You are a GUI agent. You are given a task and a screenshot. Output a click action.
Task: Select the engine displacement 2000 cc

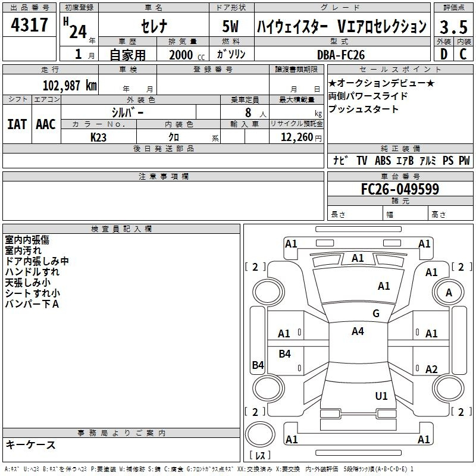[187, 55]
